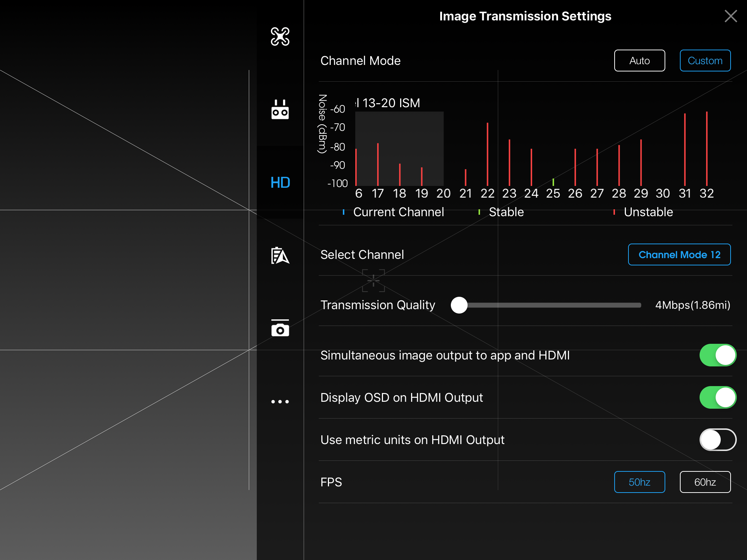747x560 pixels.
Task: Click the channel 22 noise bar
Action: coord(488,154)
